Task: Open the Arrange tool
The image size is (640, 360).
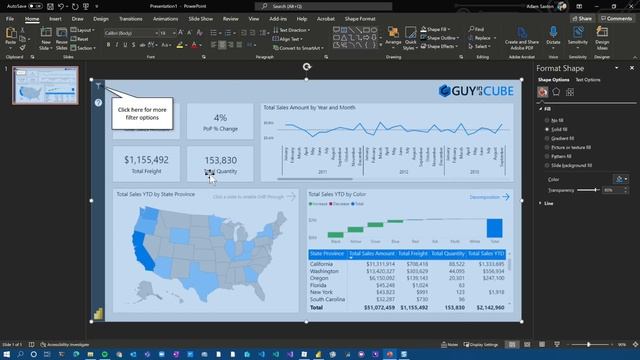Action: 393,37
